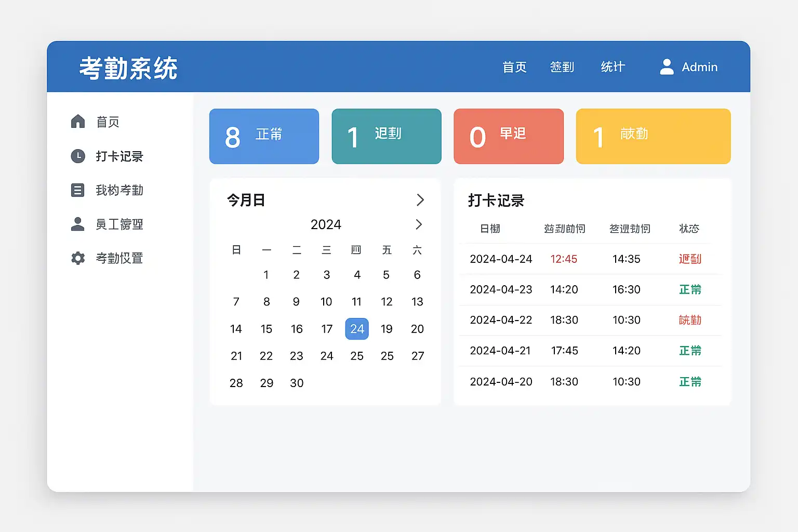Open 统计 in the top navigation
Image resolution: width=798 pixels, height=532 pixels.
[613, 67]
